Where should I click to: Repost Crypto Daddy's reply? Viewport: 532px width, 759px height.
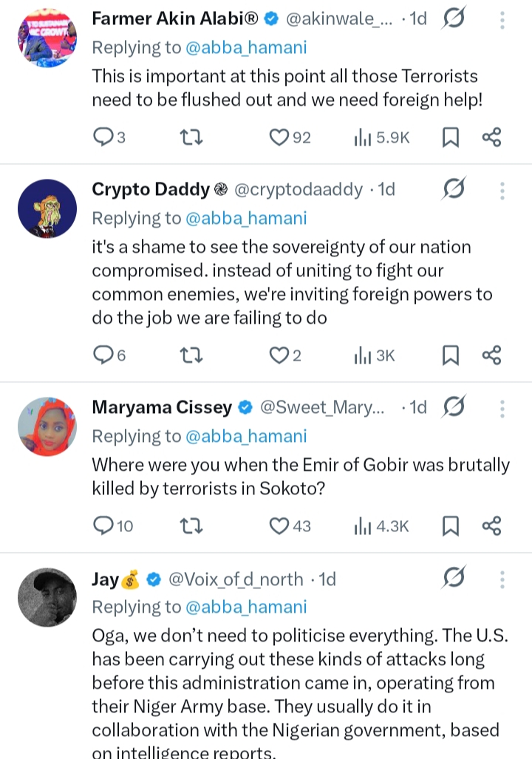192,355
